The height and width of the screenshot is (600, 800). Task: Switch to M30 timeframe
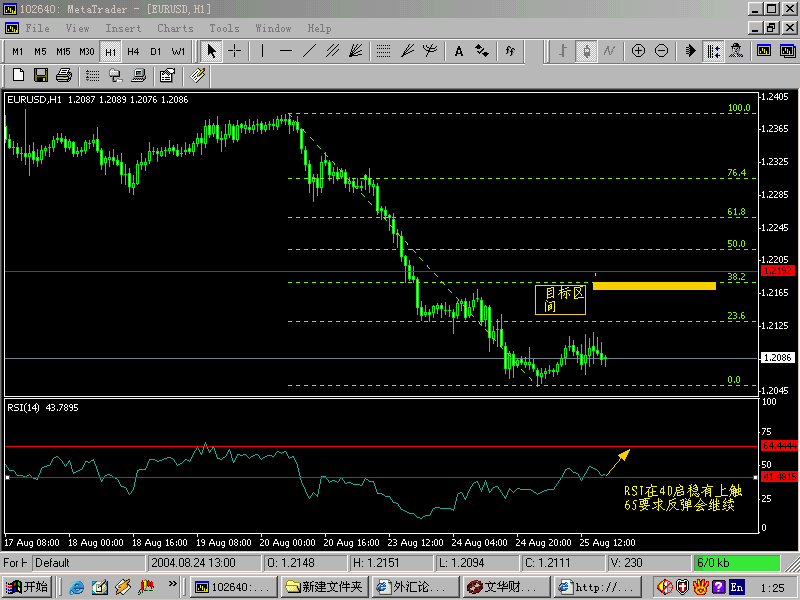tap(87, 52)
